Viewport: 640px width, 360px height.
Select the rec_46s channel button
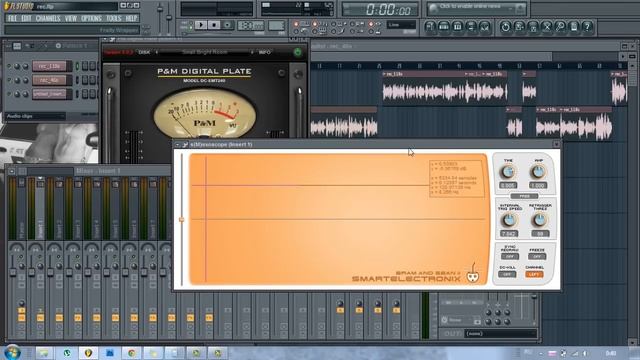[x=49, y=80]
